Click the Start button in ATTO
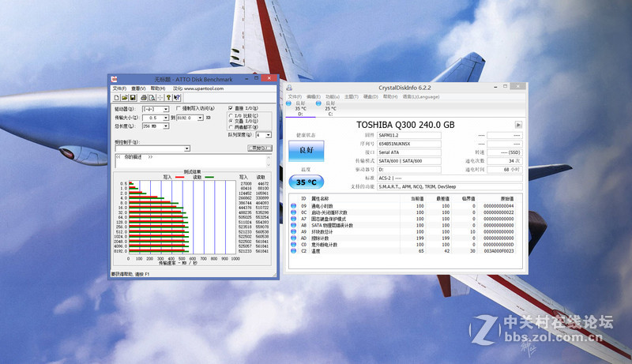Screen dimensions: 632x364 pos(260,148)
